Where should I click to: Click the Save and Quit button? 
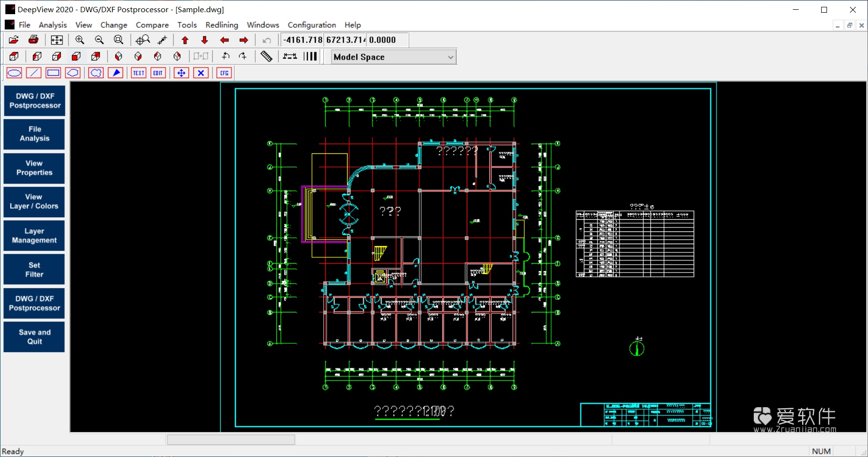[x=34, y=336]
